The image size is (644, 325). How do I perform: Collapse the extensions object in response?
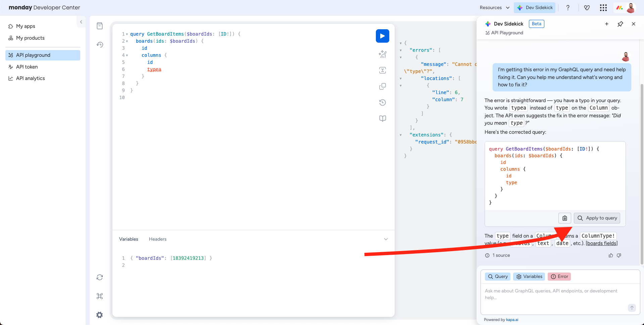401,135
